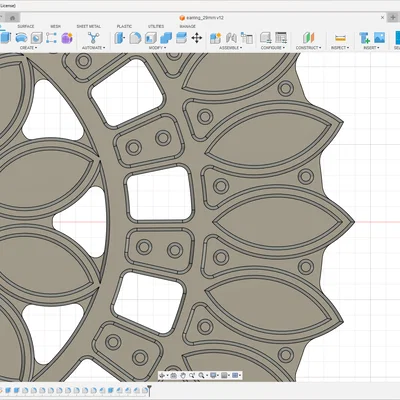The height and width of the screenshot is (400, 400).
Task: Switch to the SHEET METAL tab
Action: coord(89,26)
